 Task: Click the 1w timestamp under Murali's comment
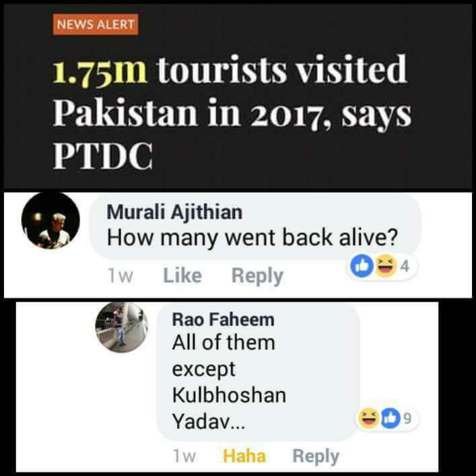click(x=121, y=276)
